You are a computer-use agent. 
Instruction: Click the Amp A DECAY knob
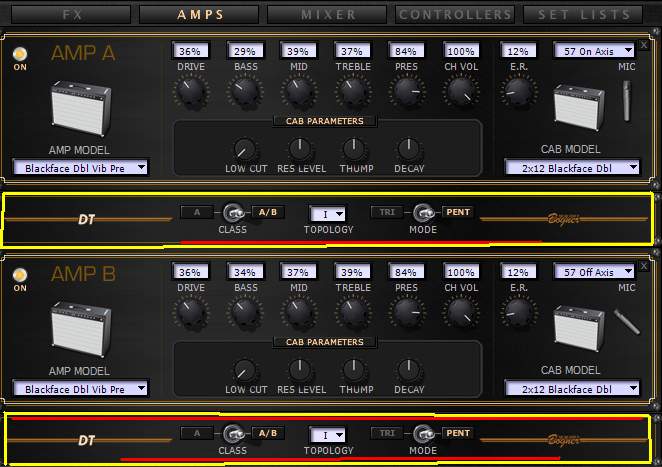click(409, 149)
